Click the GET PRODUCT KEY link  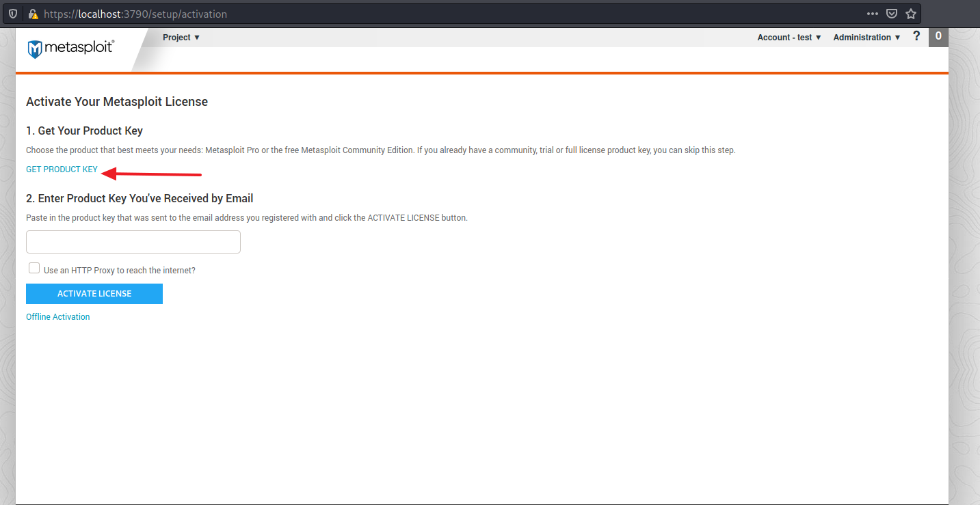click(x=62, y=169)
